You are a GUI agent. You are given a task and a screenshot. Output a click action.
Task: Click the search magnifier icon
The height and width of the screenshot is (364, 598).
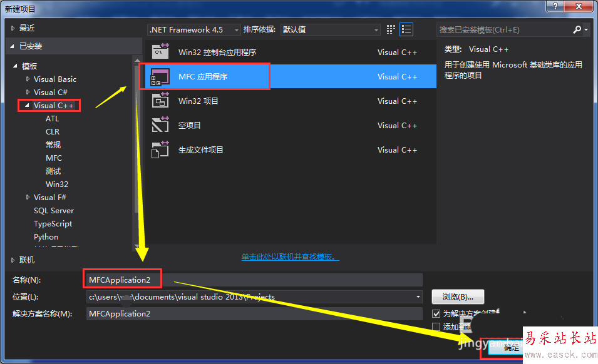pos(577,29)
